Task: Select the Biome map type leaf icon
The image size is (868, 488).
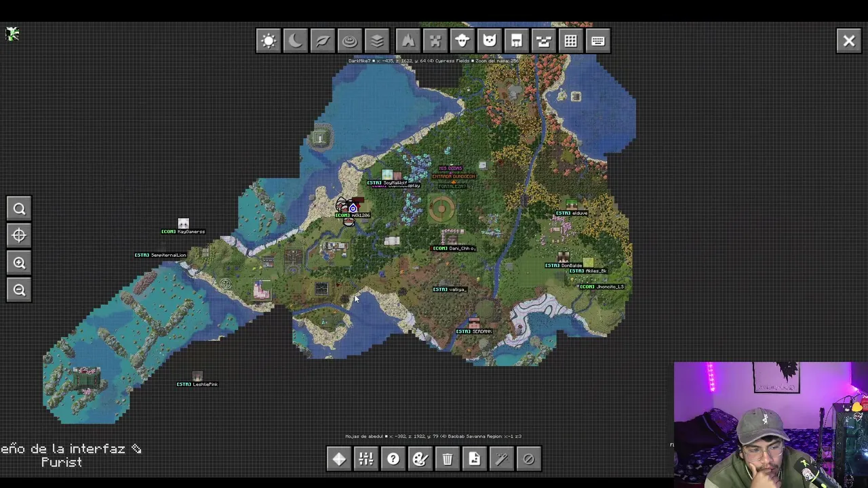Action: pyautogui.click(x=323, y=41)
